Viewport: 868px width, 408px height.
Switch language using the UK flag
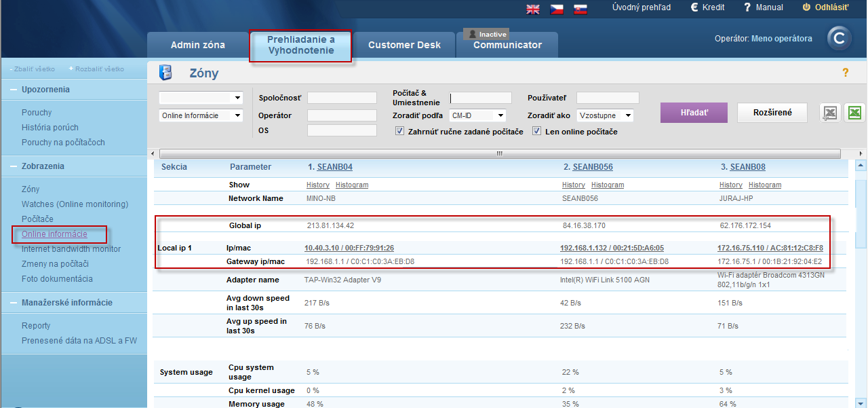tap(533, 8)
